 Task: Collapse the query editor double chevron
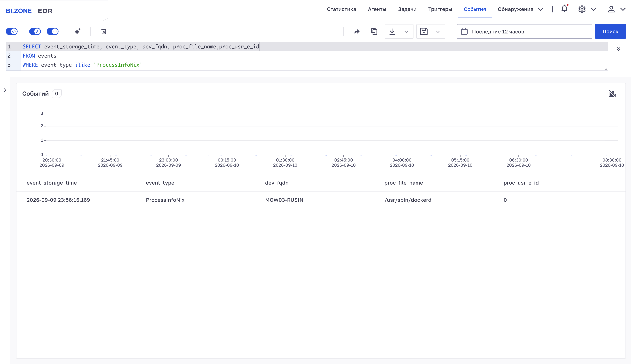pyautogui.click(x=619, y=49)
